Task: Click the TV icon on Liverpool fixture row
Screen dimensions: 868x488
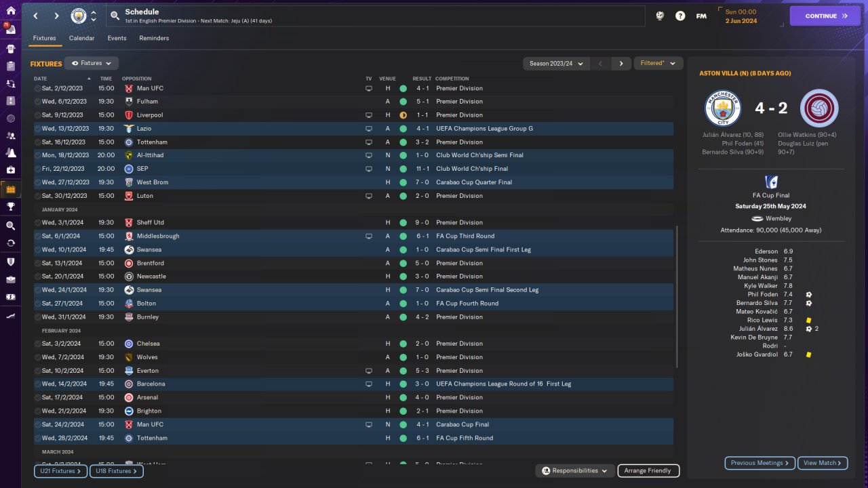Action: click(x=369, y=115)
